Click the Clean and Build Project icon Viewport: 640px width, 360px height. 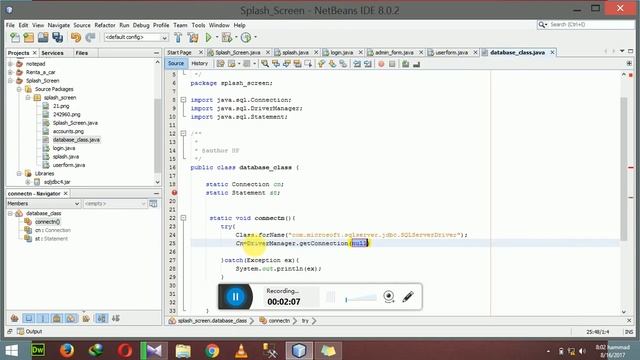[x=193, y=38]
